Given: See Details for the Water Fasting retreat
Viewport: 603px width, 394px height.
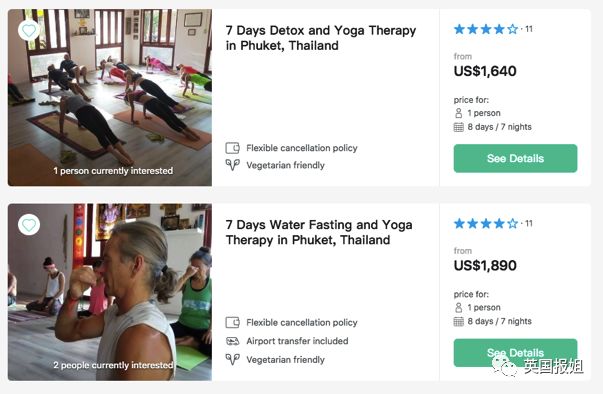Looking at the screenshot, I should [x=515, y=353].
